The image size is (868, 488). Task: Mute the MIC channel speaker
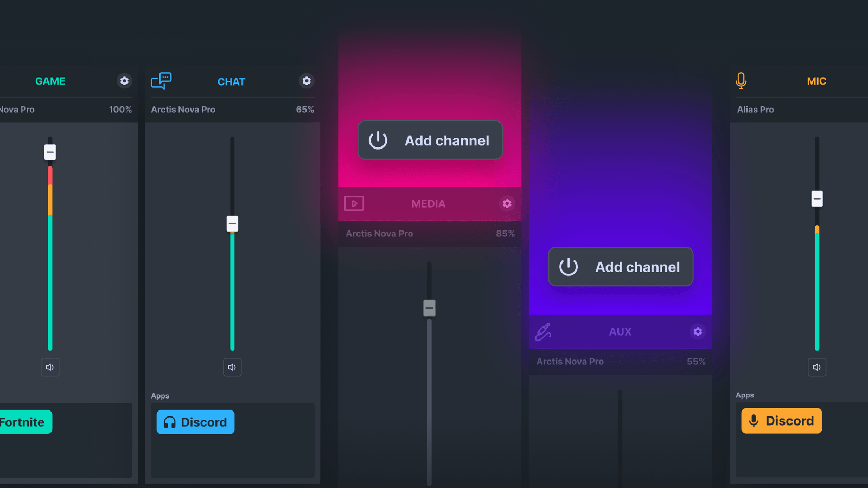(816, 367)
